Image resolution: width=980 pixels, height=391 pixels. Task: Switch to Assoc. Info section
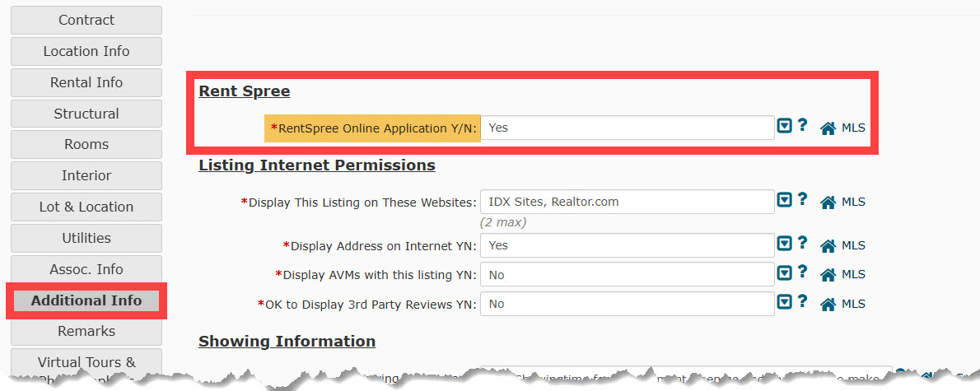coord(86,269)
